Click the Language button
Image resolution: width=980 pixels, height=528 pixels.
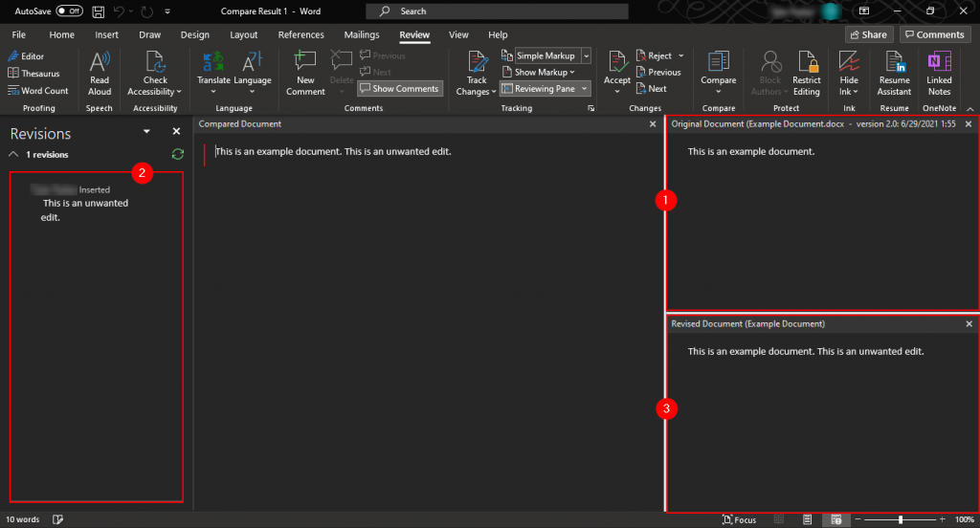253,74
